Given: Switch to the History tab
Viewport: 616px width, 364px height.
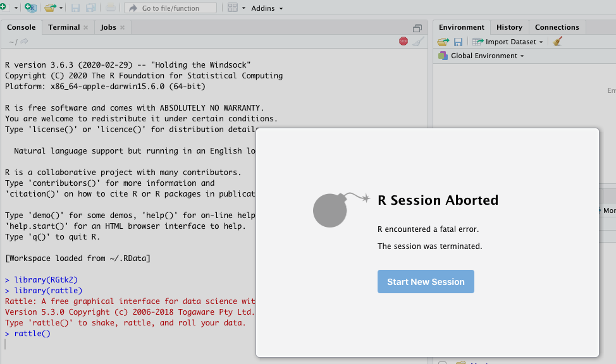Looking at the screenshot, I should tap(509, 27).
